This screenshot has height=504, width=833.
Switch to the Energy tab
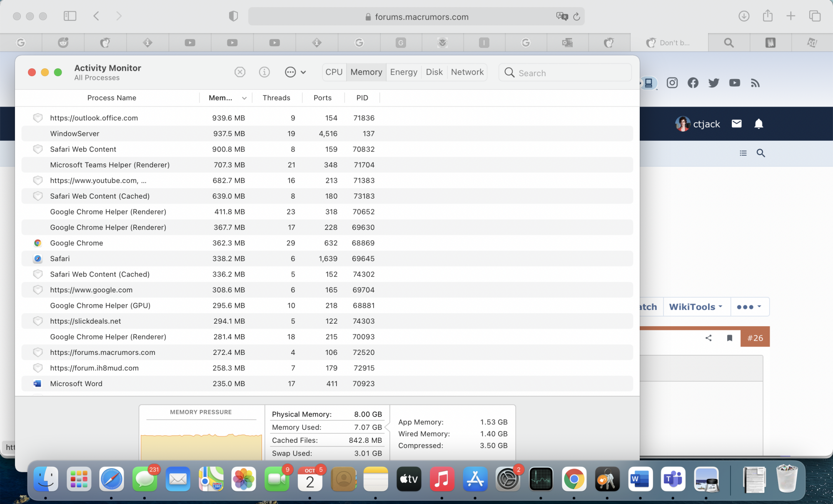click(403, 72)
